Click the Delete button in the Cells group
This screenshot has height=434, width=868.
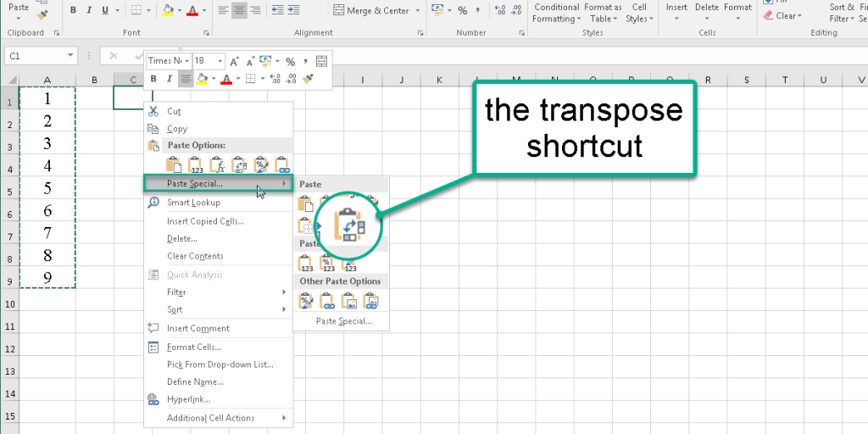click(x=707, y=12)
